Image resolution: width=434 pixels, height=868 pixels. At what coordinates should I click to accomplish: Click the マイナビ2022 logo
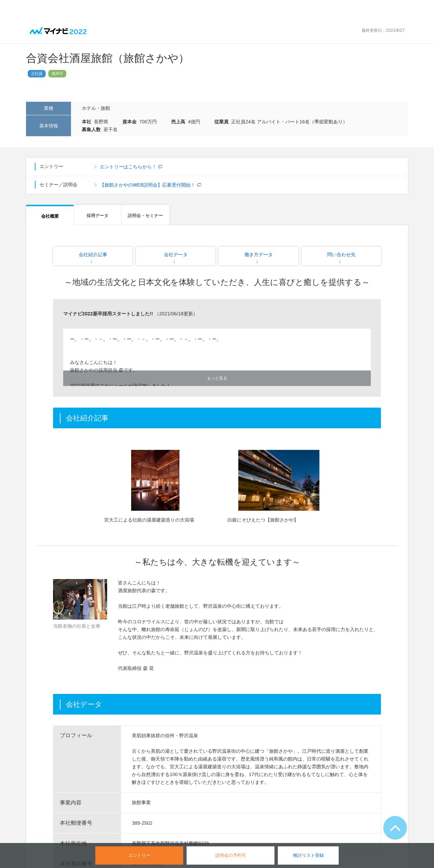click(x=58, y=31)
